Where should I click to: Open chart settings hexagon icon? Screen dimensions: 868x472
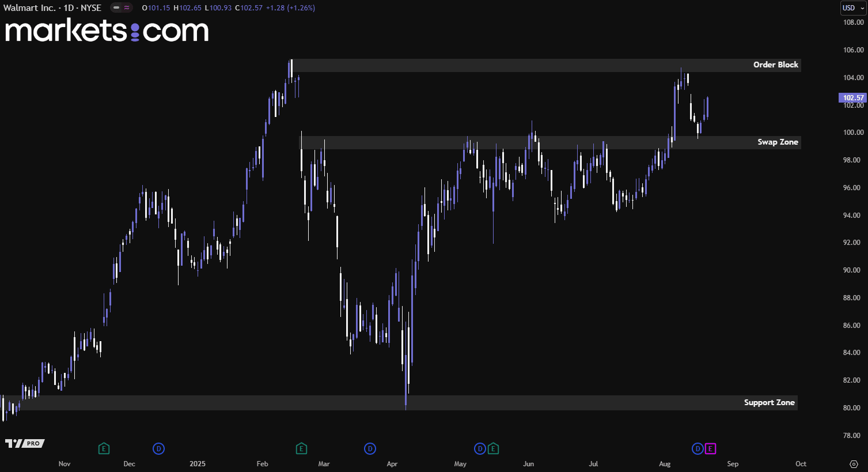coord(854,464)
